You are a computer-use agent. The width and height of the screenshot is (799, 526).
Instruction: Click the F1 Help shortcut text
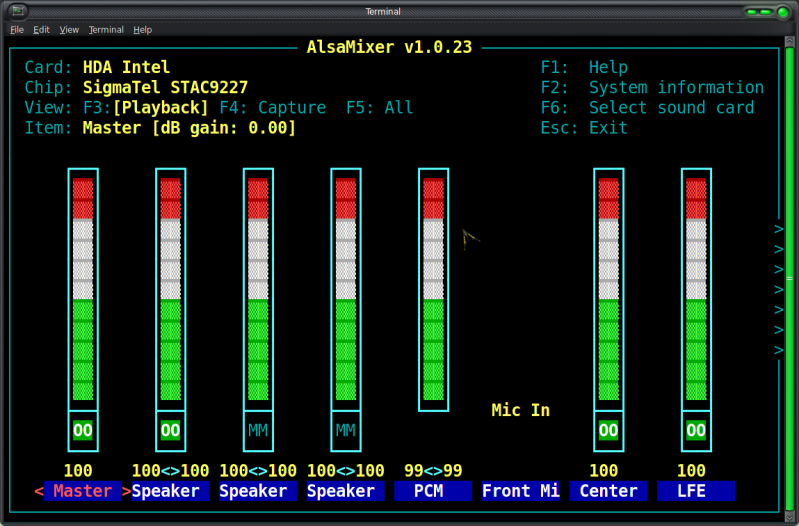coord(584,67)
